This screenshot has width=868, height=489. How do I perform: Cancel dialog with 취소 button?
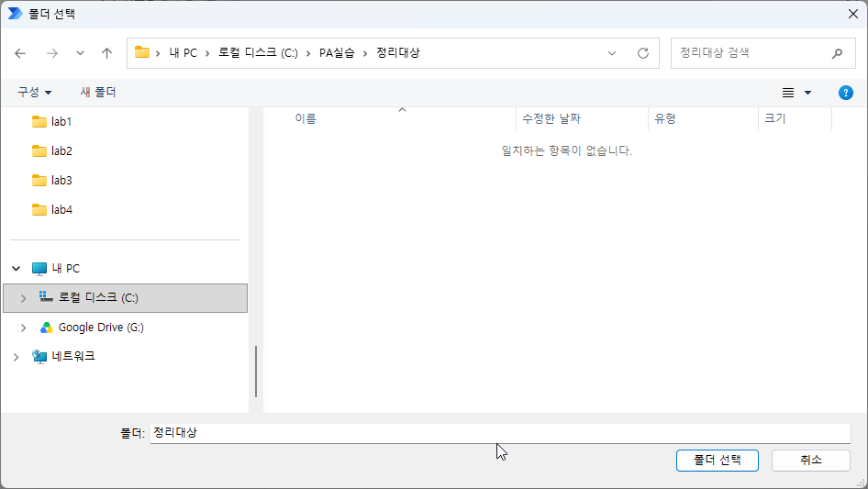coord(811,461)
